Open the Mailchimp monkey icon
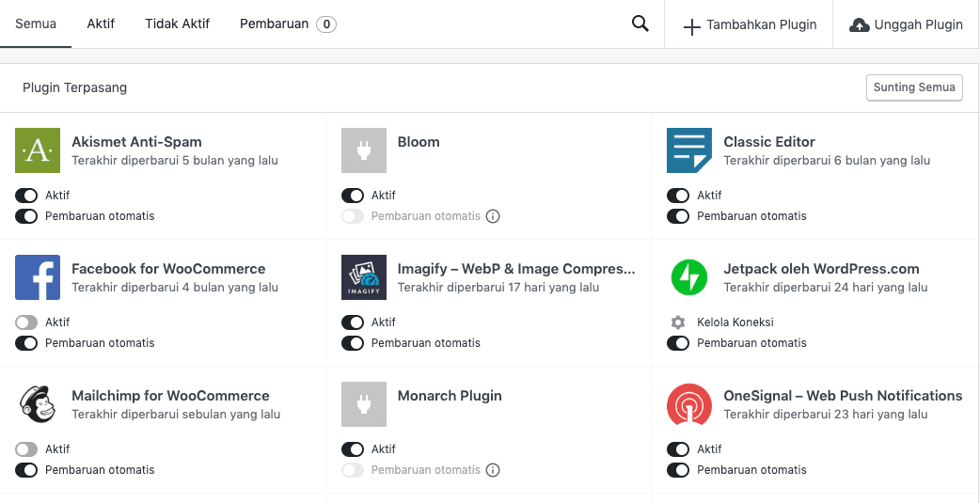 [x=38, y=404]
